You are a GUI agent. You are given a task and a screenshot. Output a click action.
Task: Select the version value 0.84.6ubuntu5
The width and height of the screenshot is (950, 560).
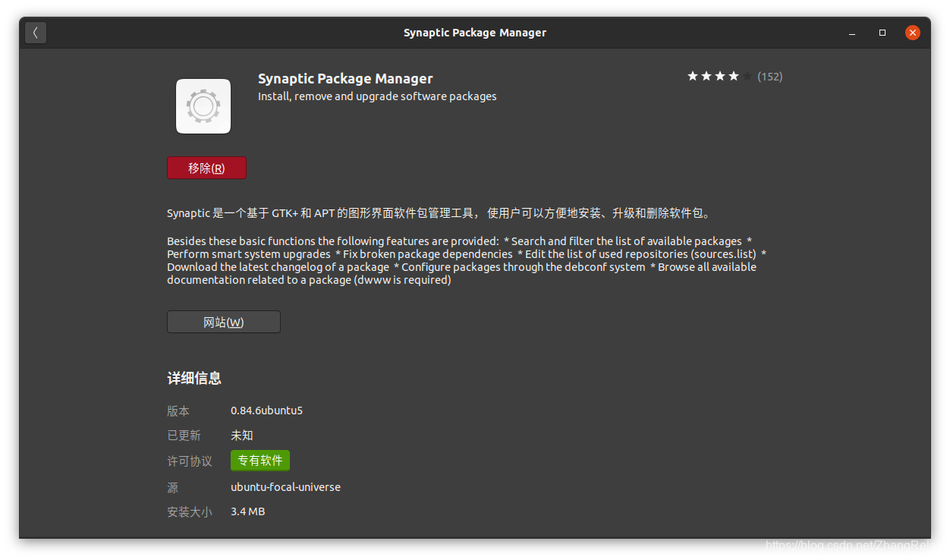[x=267, y=411]
